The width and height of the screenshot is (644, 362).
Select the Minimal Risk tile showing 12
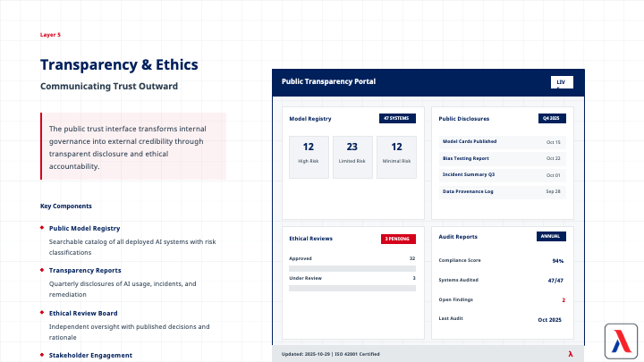(x=396, y=157)
